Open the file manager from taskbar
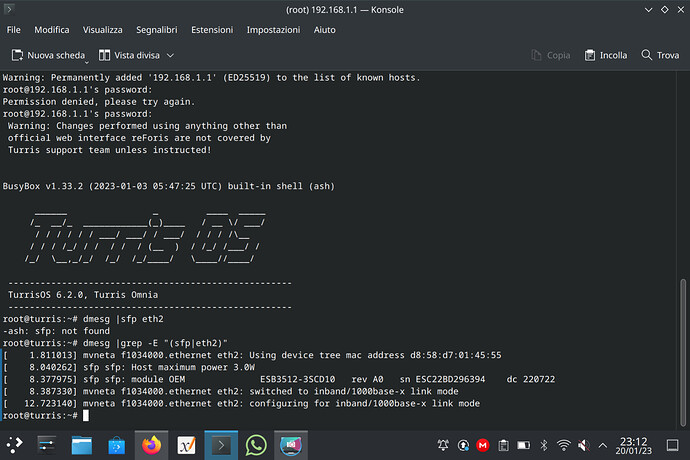This screenshot has width=690, height=460. click(81, 445)
